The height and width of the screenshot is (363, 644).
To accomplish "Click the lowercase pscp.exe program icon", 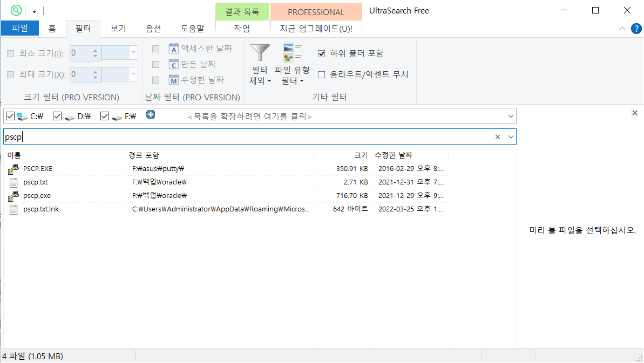I will tap(13, 196).
